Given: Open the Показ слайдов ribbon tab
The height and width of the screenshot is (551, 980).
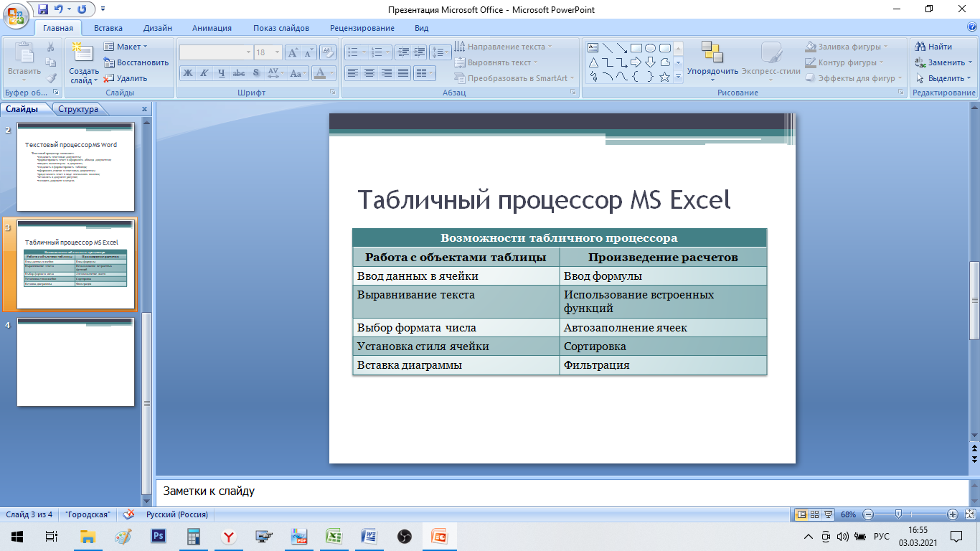Looking at the screenshot, I should 281,28.
